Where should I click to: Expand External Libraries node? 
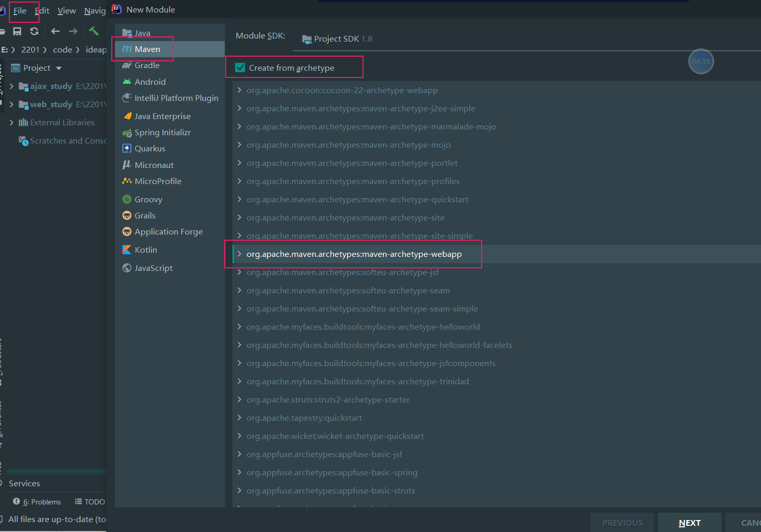click(11, 123)
